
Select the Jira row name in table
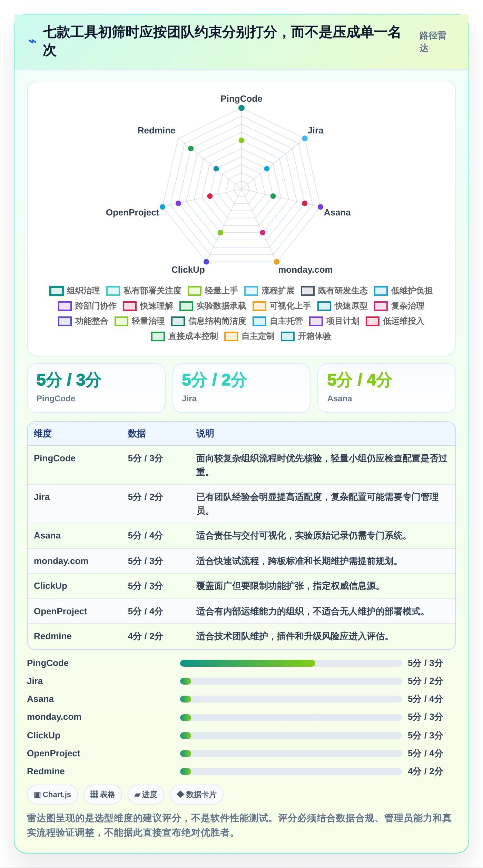pos(42,497)
